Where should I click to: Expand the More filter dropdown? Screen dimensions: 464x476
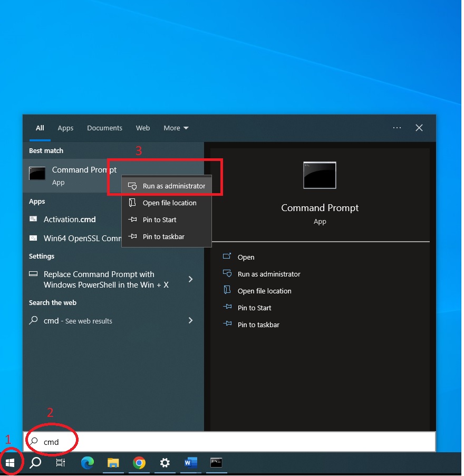[x=176, y=128]
